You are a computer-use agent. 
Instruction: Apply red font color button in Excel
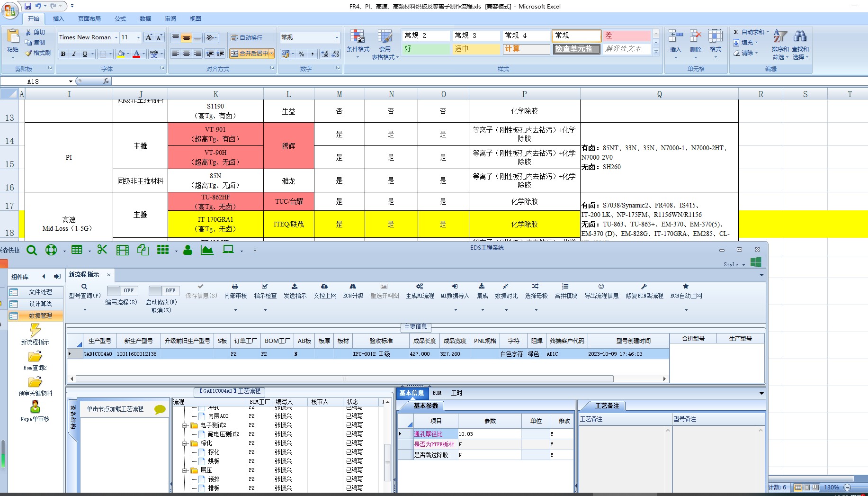coord(136,54)
